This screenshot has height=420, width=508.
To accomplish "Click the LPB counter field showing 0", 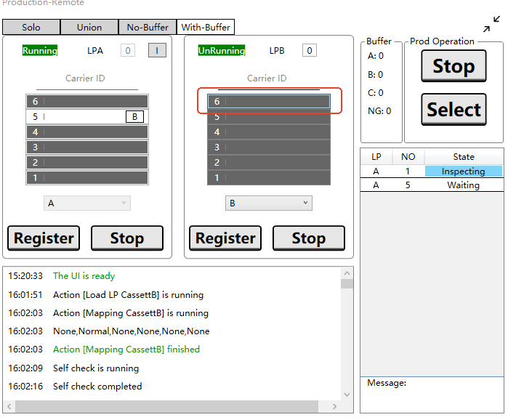I will tap(310, 51).
